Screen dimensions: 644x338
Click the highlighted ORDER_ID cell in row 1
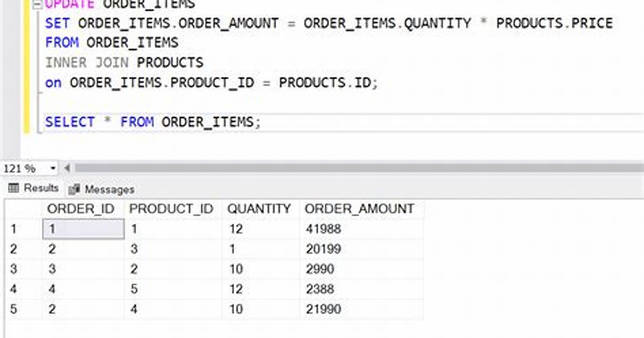[x=83, y=229]
